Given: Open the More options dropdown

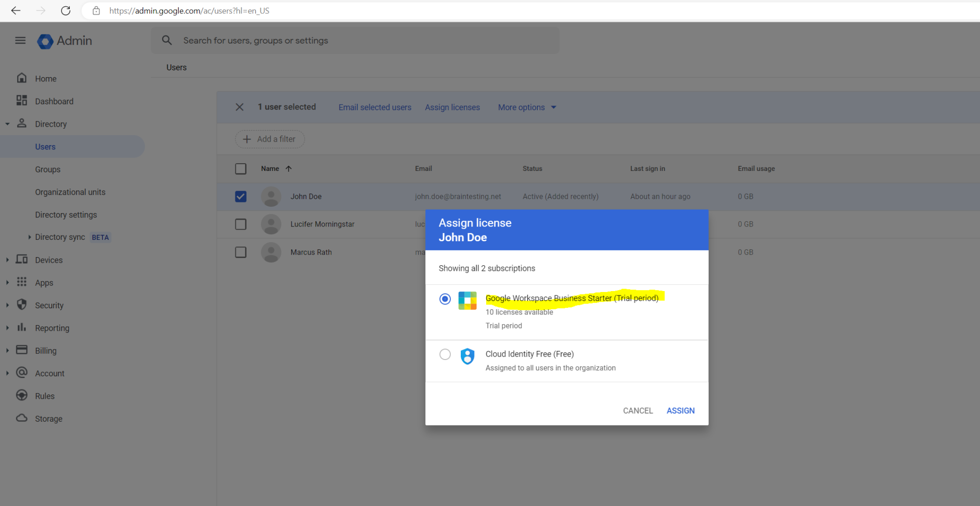Looking at the screenshot, I should tap(526, 107).
